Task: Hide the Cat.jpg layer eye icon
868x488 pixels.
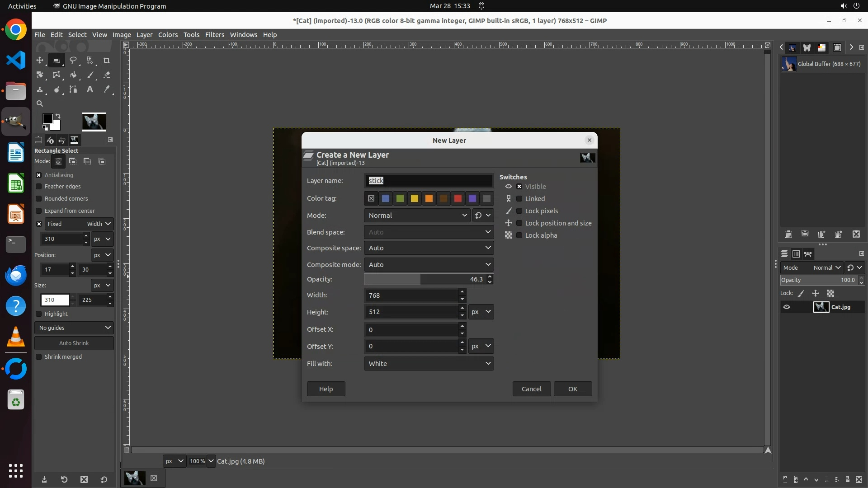Action: point(787,307)
